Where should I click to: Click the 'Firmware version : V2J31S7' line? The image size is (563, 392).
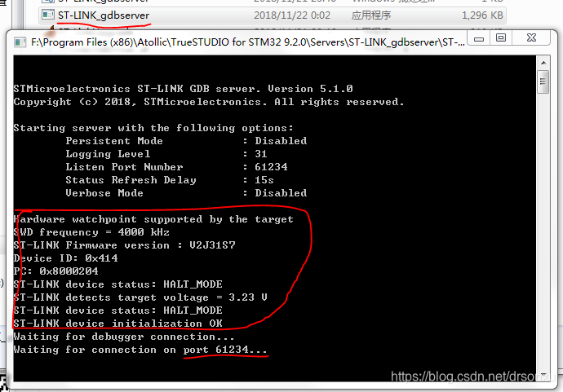click(125, 245)
